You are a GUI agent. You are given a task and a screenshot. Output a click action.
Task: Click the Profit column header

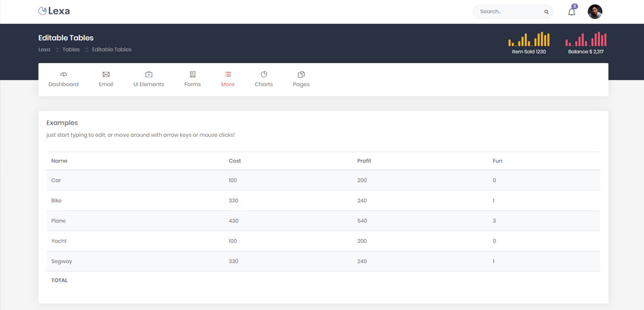click(364, 161)
